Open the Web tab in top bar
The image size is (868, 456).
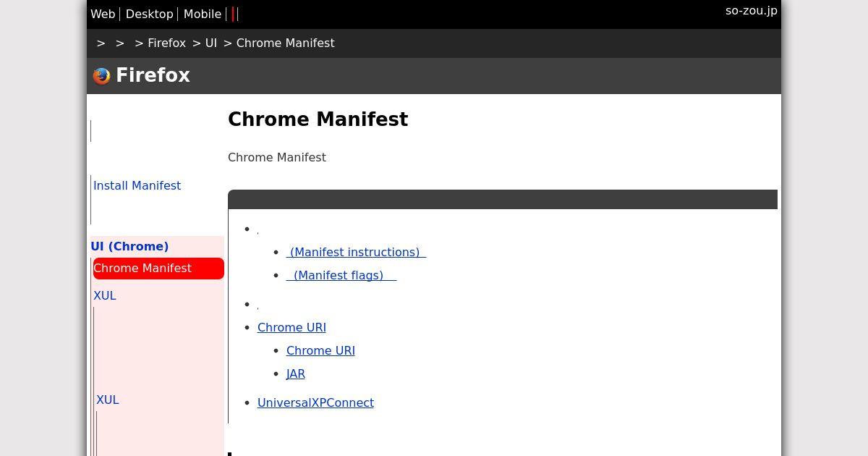click(x=103, y=14)
